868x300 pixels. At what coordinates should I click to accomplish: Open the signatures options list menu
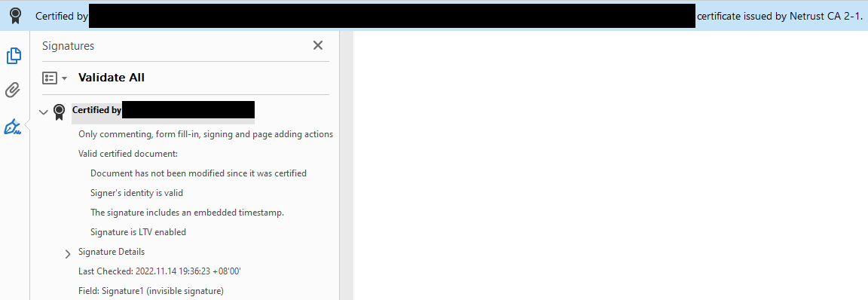coord(55,78)
